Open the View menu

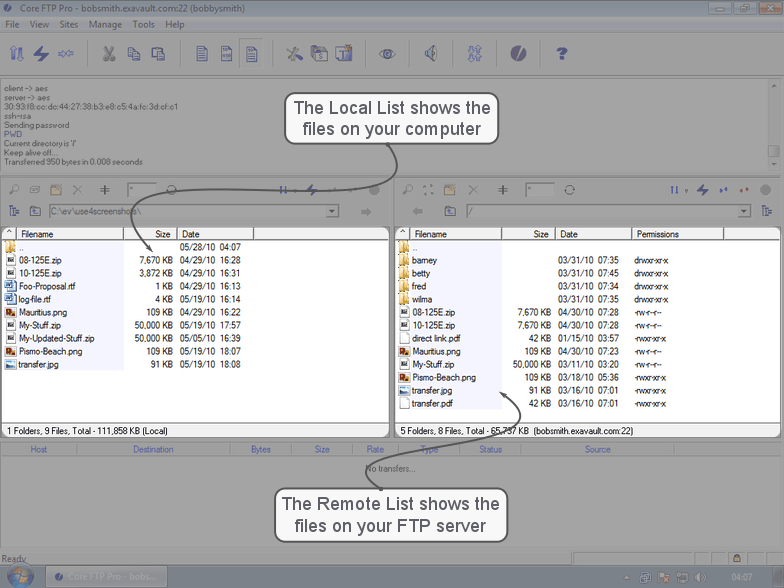(x=39, y=24)
